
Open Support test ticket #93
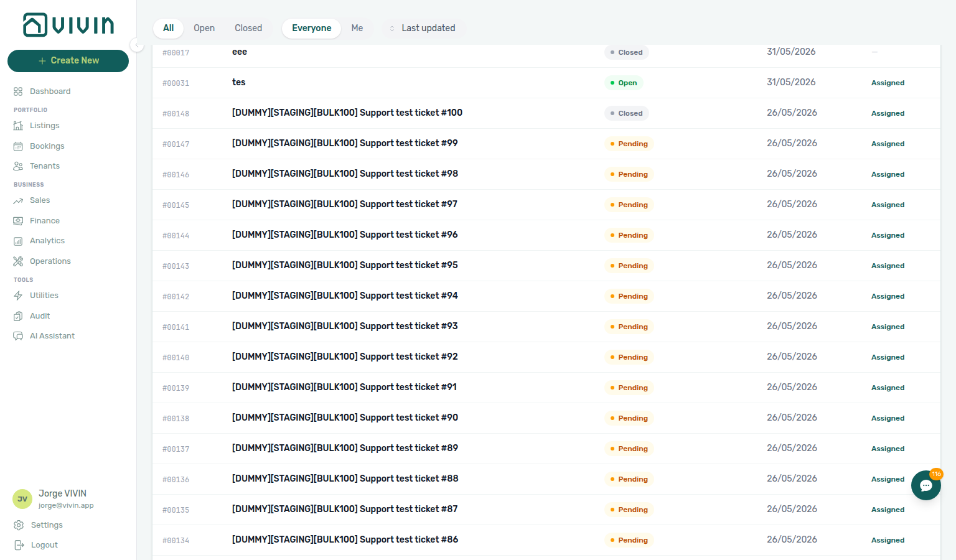345,326
